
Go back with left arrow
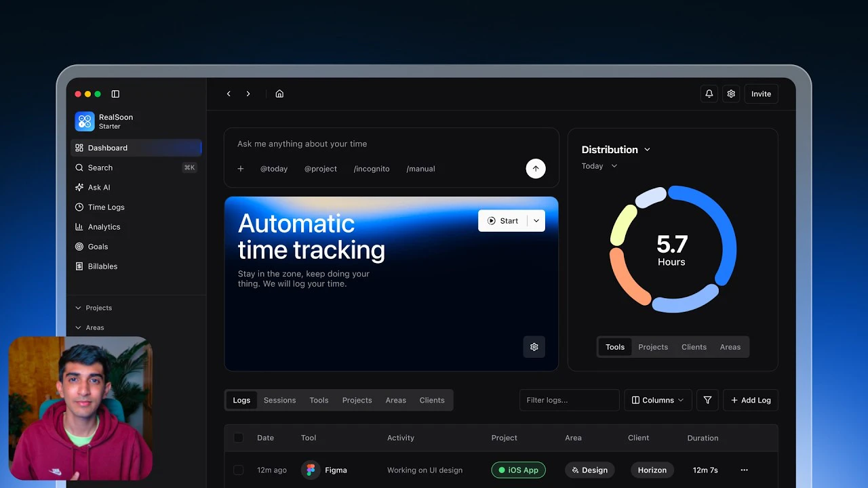229,94
